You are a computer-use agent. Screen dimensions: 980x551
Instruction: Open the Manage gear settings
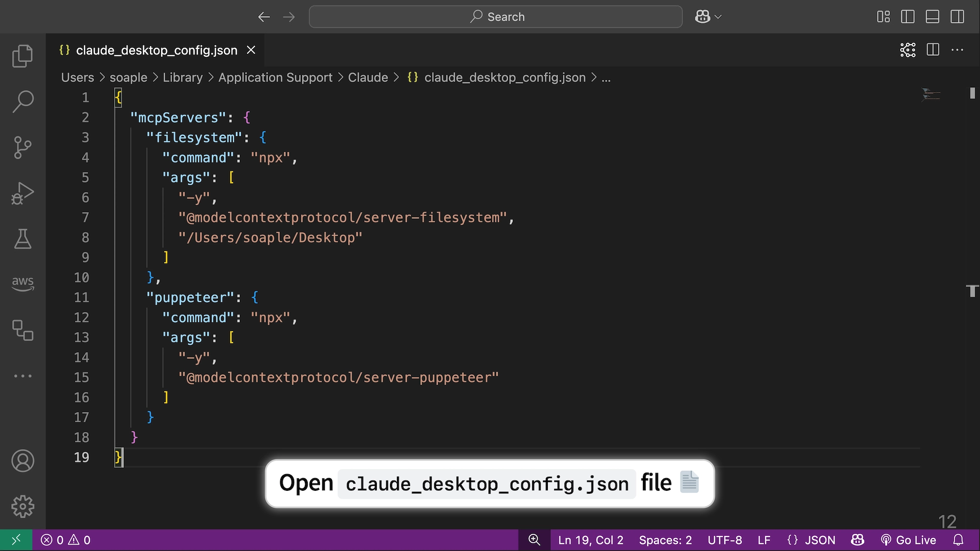[23, 506]
